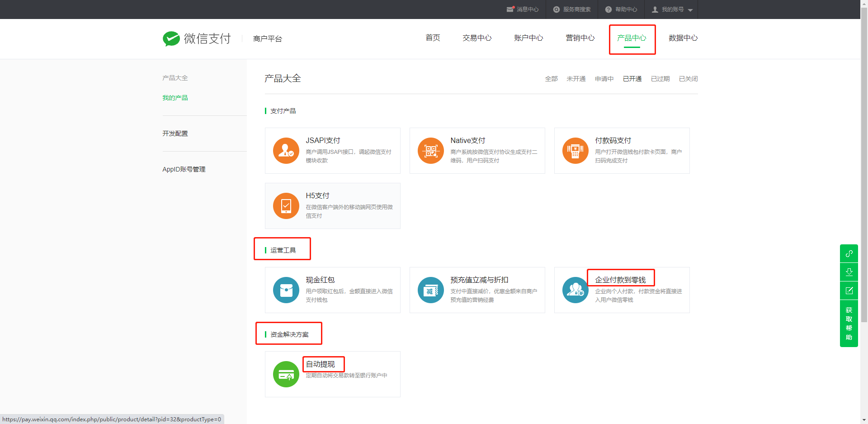
Task: Click the 帮助中心 text link
Action: pyautogui.click(x=626, y=10)
